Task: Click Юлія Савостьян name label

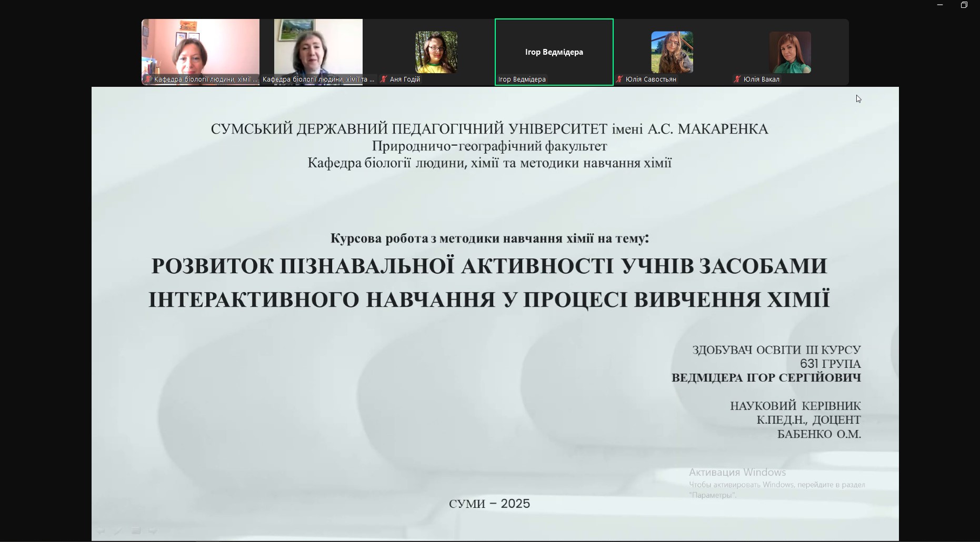Action: pos(651,79)
